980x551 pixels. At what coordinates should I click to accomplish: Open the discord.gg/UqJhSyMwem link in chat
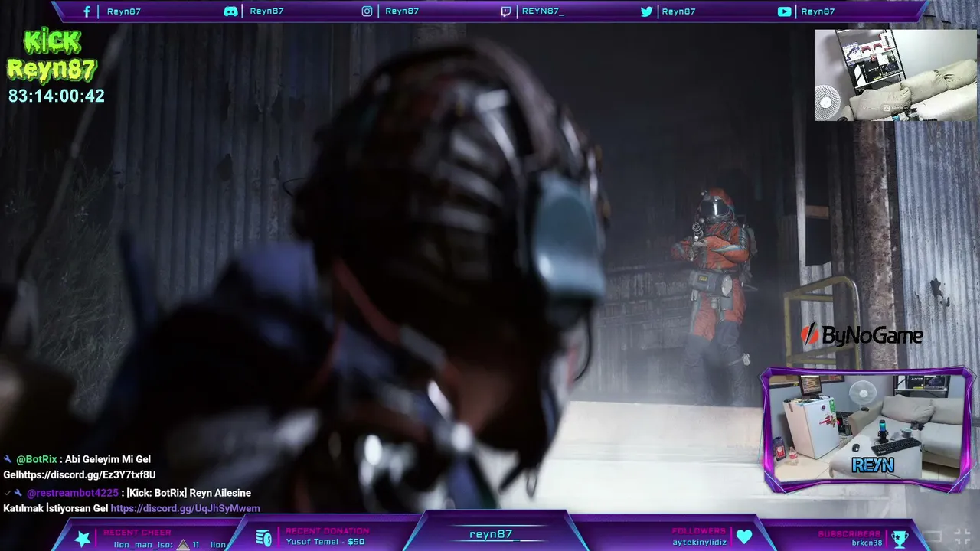pyautogui.click(x=185, y=508)
